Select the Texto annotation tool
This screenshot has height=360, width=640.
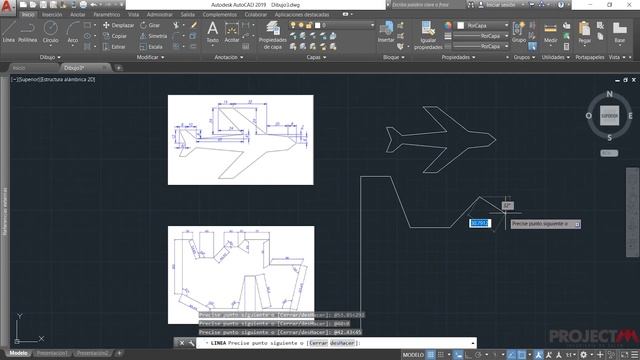point(212,32)
